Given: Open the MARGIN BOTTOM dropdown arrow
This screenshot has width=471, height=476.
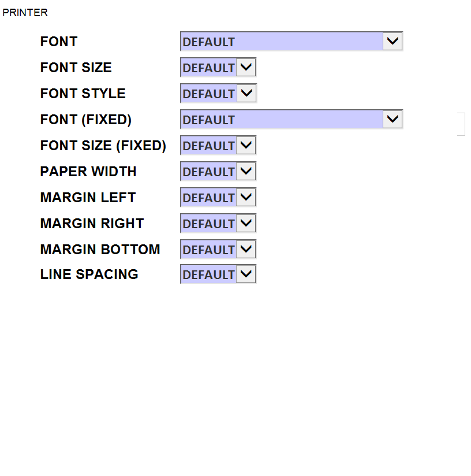Looking at the screenshot, I should pos(246,250).
